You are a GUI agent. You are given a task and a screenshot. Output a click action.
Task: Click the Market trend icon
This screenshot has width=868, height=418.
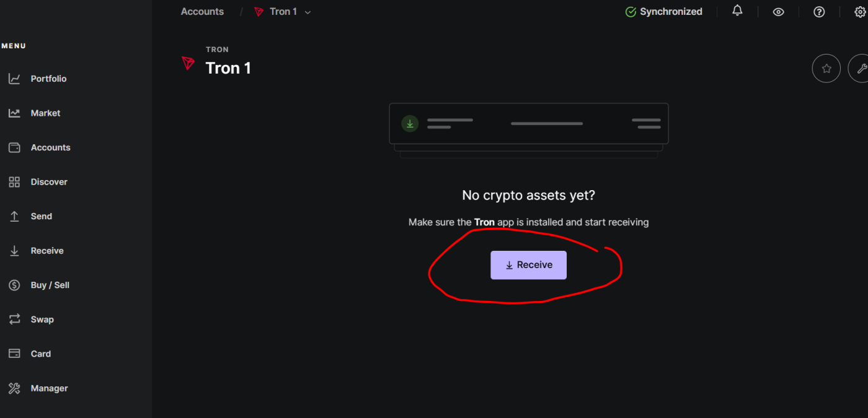click(14, 113)
